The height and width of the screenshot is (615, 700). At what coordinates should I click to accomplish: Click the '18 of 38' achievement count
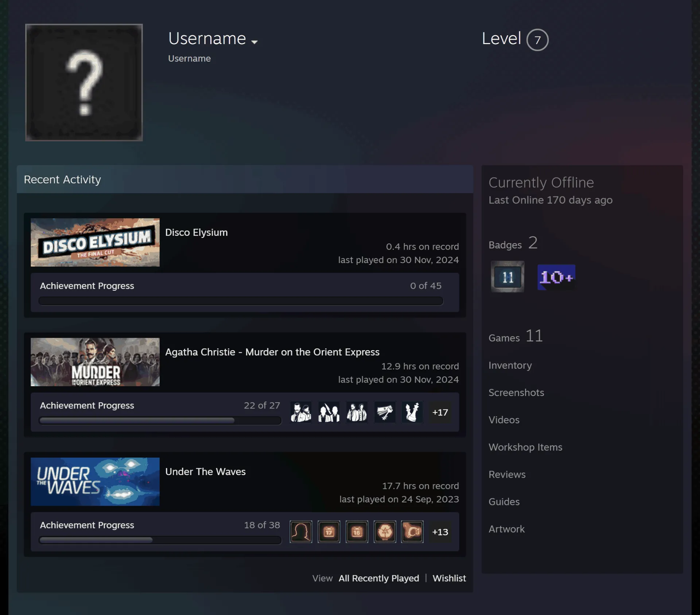tap(262, 525)
